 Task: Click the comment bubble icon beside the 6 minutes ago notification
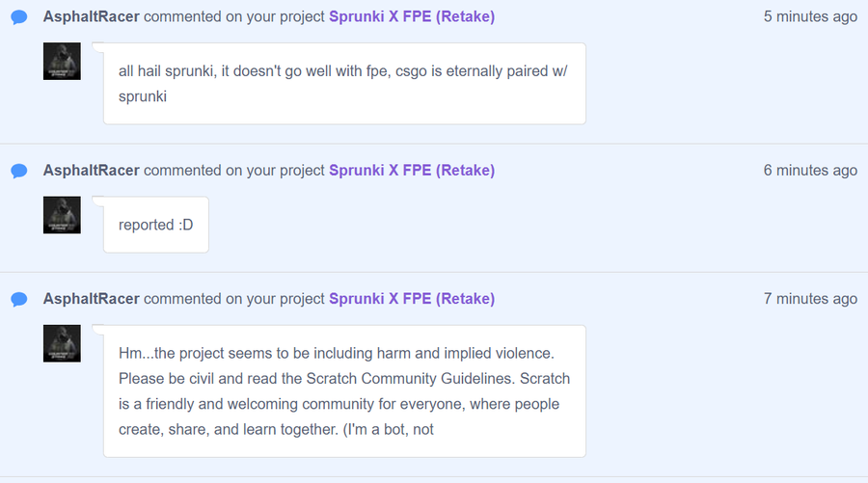[x=19, y=171]
